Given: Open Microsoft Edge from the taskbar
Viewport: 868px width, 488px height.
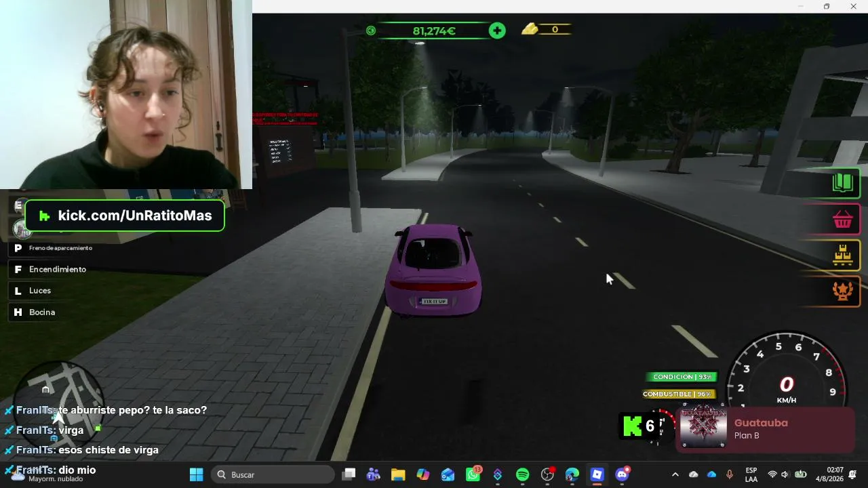Looking at the screenshot, I should 572,474.
